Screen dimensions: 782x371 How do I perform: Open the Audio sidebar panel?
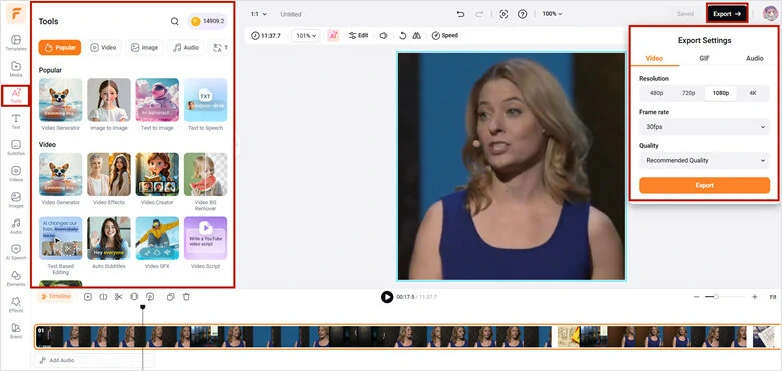15,226
